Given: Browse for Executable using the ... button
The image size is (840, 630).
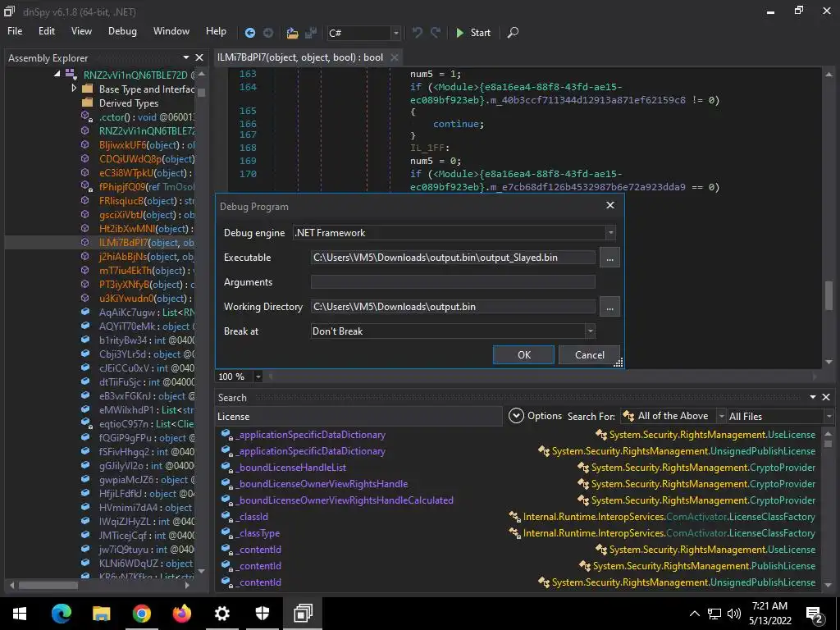Looking at the screenshot, I should (x=609, y=258).
